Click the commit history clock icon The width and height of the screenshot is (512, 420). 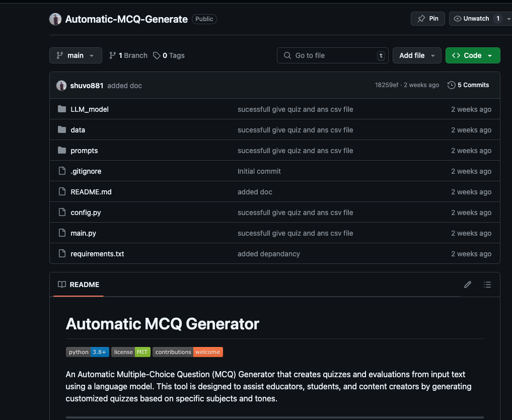click(x=451, y=85)
